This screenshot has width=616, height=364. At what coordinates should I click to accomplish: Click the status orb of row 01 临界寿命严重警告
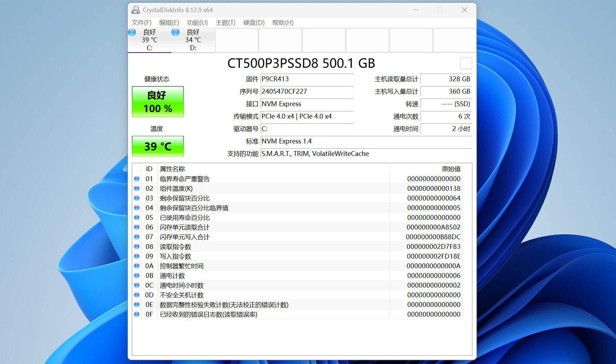click(x=137, y=179)
